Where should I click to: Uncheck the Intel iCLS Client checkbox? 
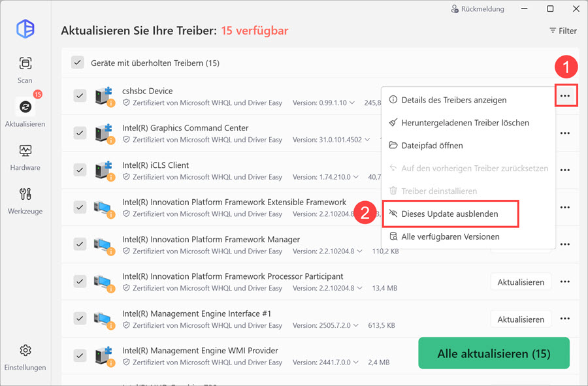(x=80, y=170)
